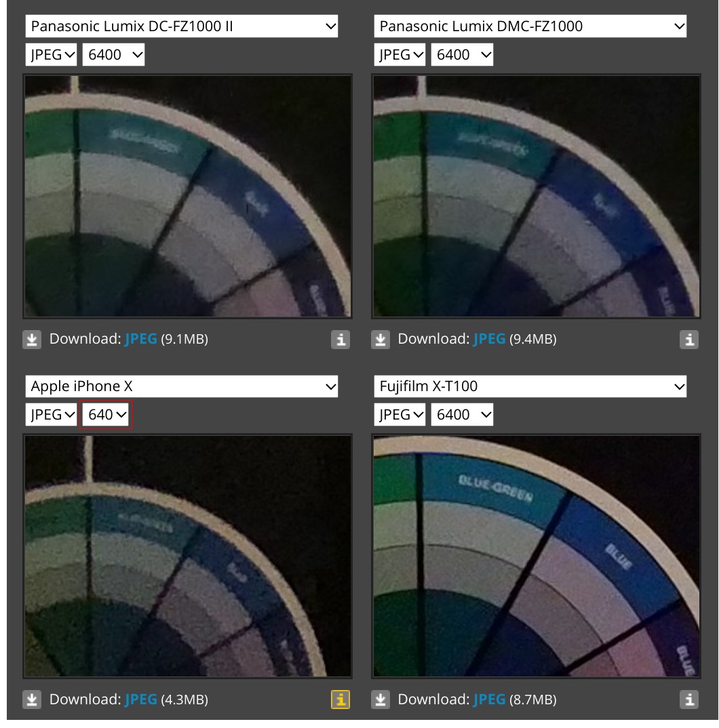Download the 4.3MB JPEG link
The image size is (719, 728).
140,700
